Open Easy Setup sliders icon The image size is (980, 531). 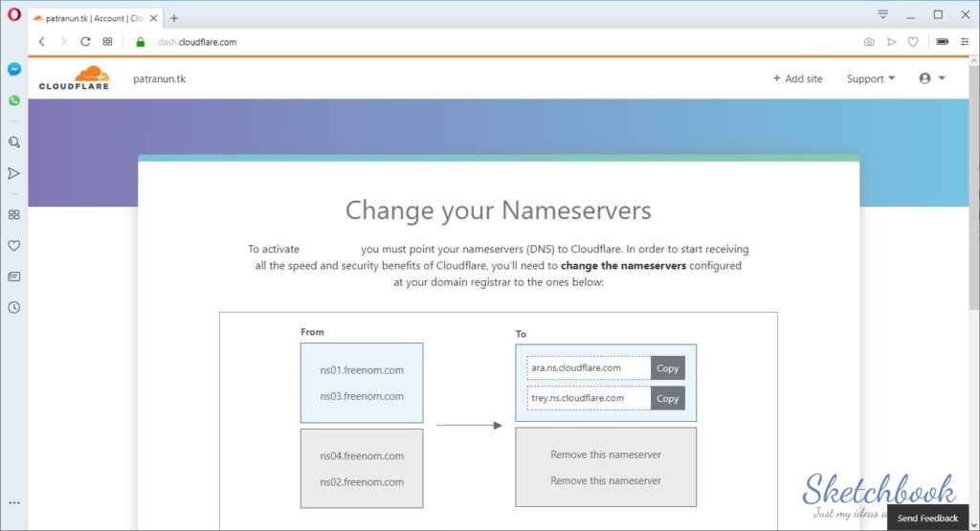click(x=965, y=42)
